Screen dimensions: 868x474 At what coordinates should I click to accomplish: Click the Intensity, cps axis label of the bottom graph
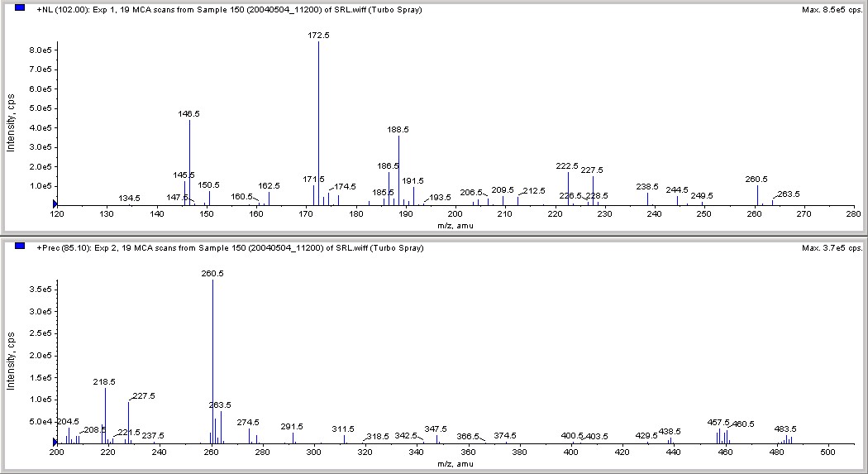click(x=11, y=361)
